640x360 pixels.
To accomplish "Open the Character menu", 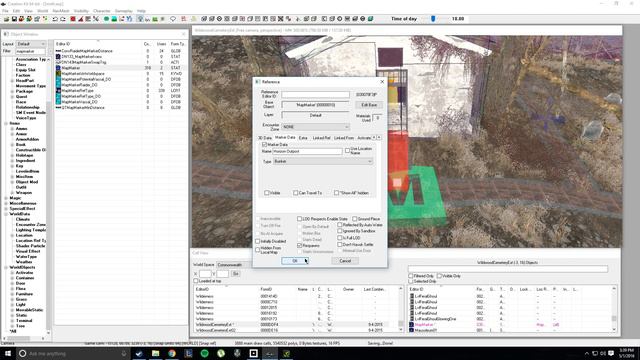I will pyautogui.click(x=102, y=11).
